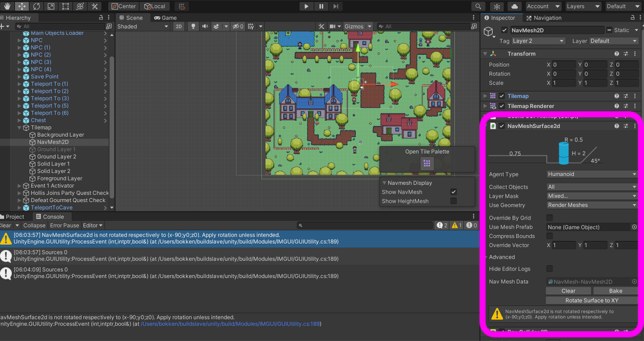Open the Tile Palette grid icon

pos(427,164)
